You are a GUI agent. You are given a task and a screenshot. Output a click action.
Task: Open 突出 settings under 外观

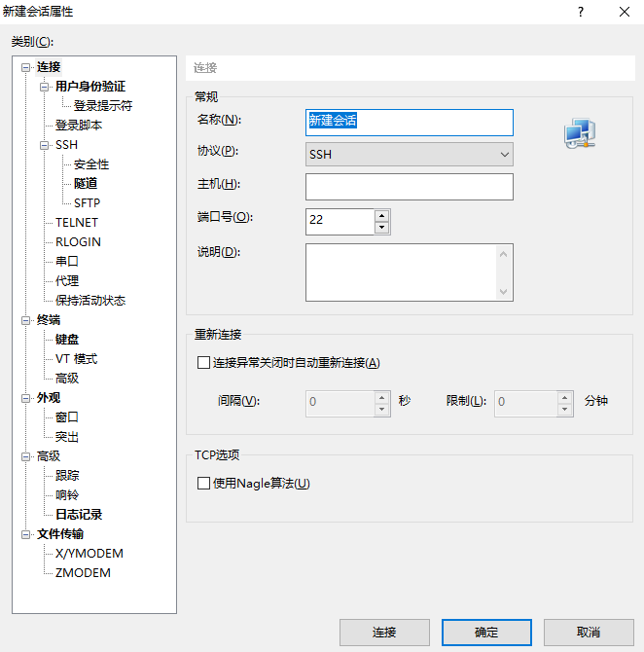67,437
